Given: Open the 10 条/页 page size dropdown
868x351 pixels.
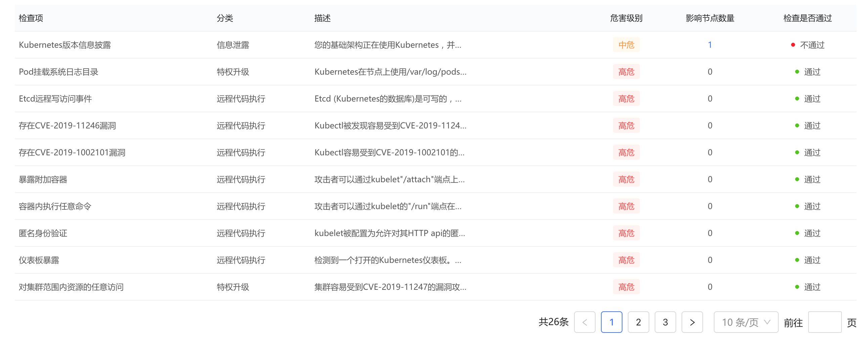Looking at the screenshot, I should [746, 322].
